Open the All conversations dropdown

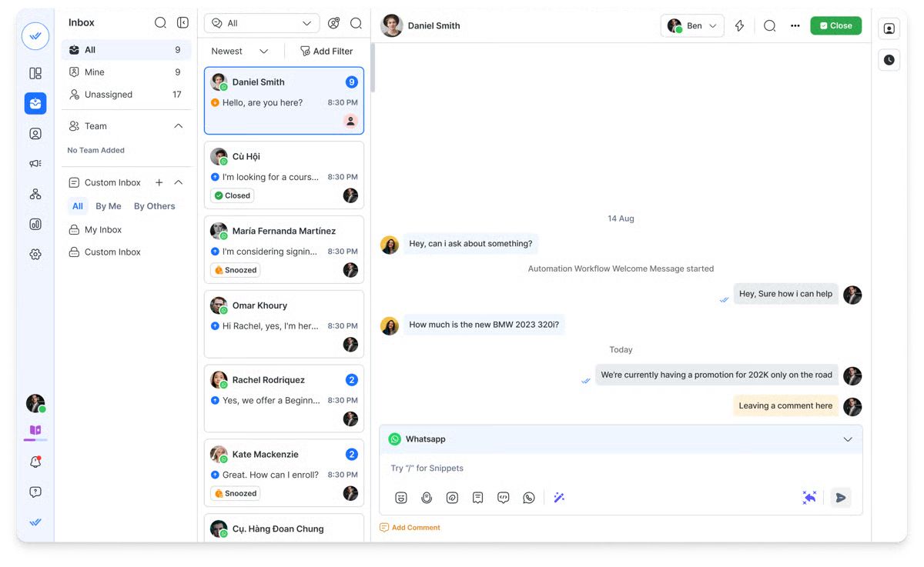point(262,23)
